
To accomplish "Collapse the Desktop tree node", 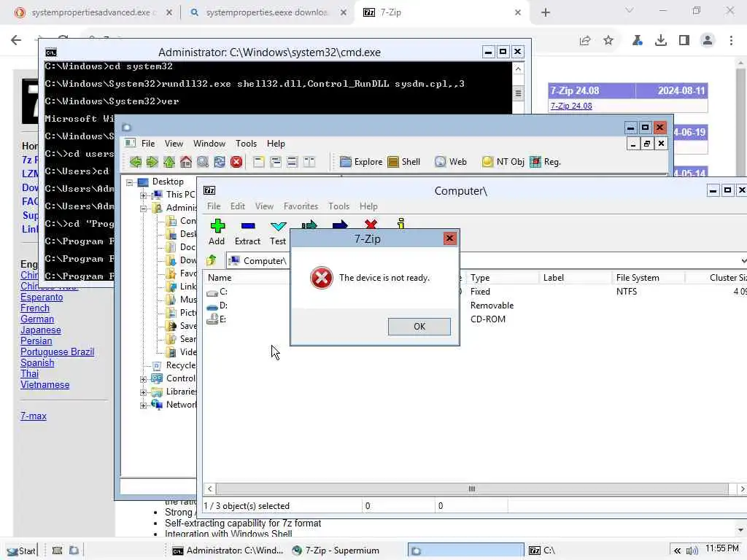I will pos(130,182).
